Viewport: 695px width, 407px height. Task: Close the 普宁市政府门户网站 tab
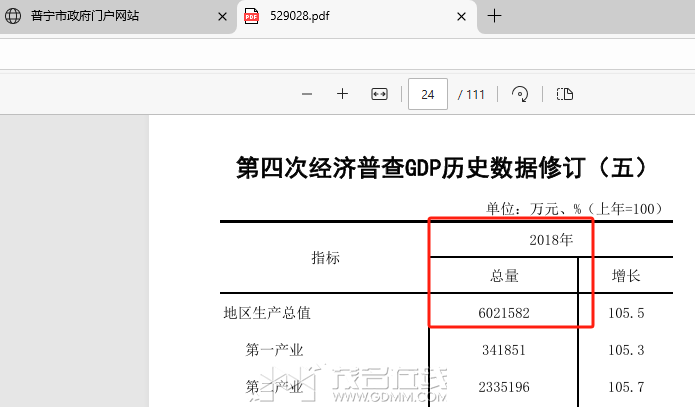[222, 17]
